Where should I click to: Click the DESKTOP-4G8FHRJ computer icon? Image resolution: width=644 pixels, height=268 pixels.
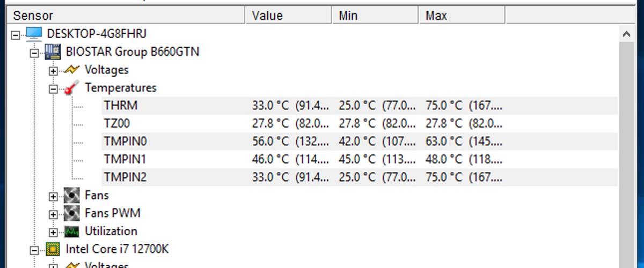pos(34,34)
